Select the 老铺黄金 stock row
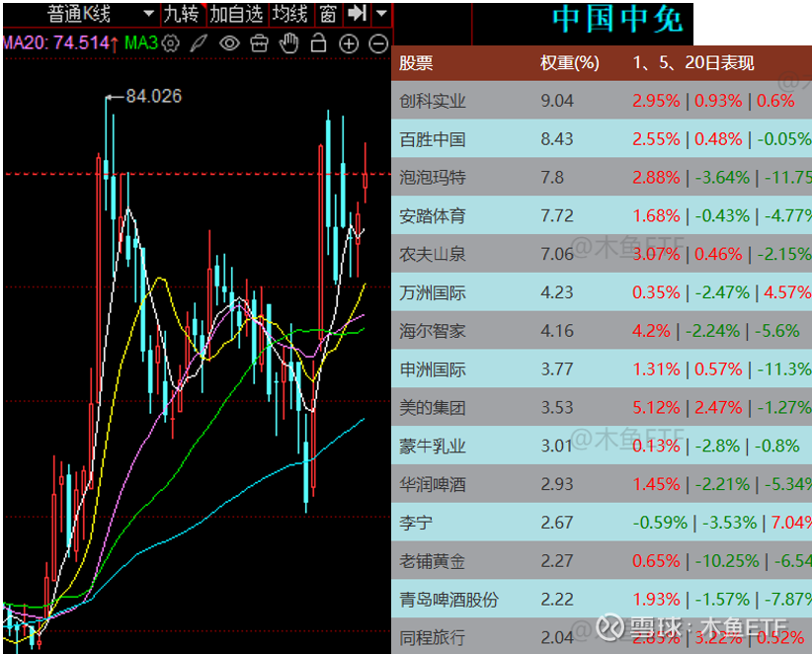This screenshot has height=654, width=812. (x=602, y=560)
